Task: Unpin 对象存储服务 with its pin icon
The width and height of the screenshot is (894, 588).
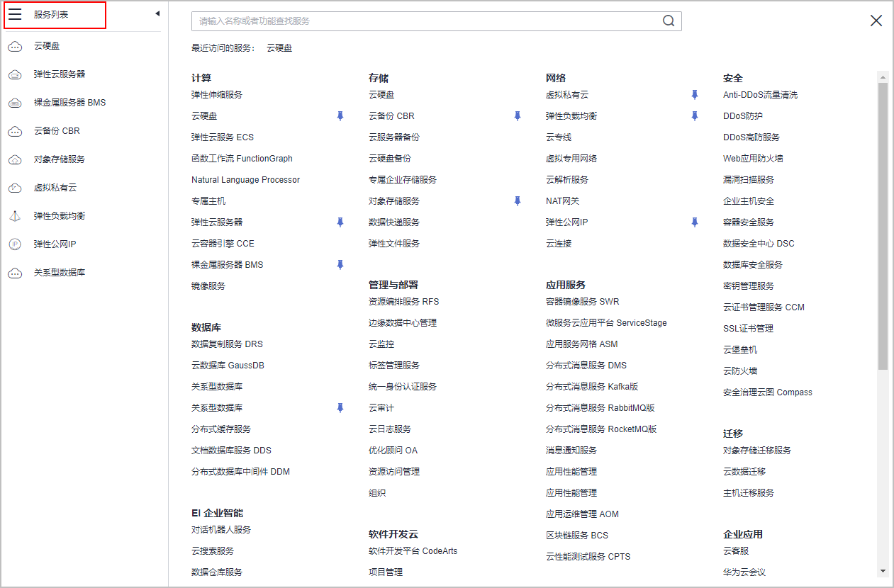Action: pos(517,200)
